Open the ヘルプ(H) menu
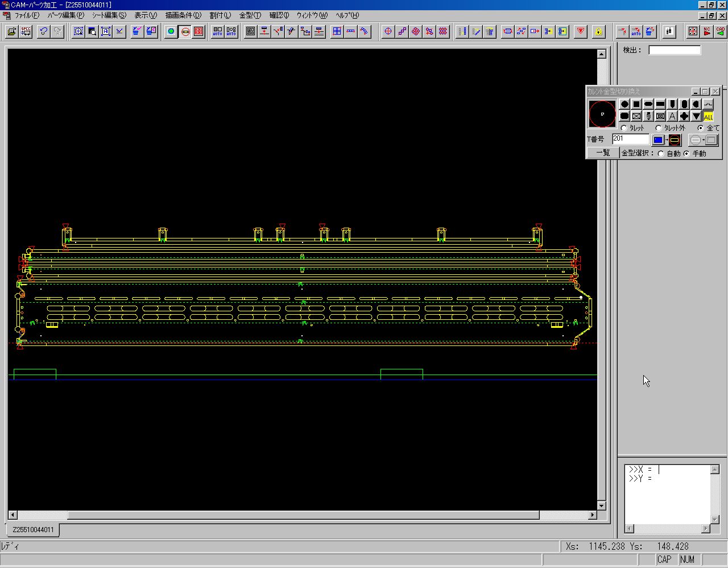 click(347, 15)
